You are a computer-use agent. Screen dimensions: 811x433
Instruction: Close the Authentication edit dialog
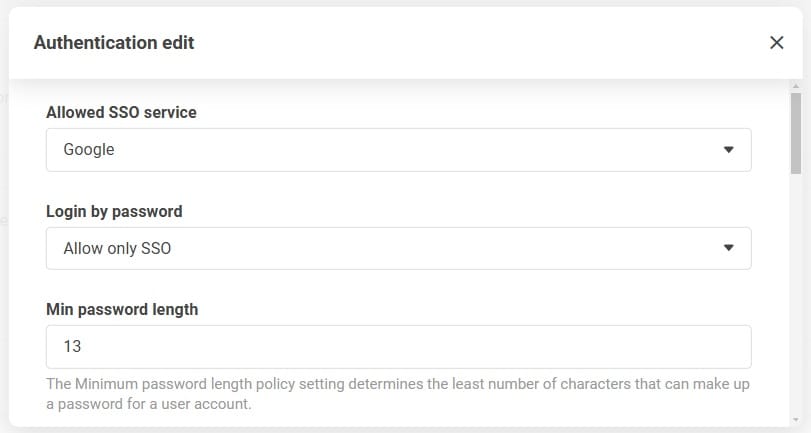[x=776, y=42]
